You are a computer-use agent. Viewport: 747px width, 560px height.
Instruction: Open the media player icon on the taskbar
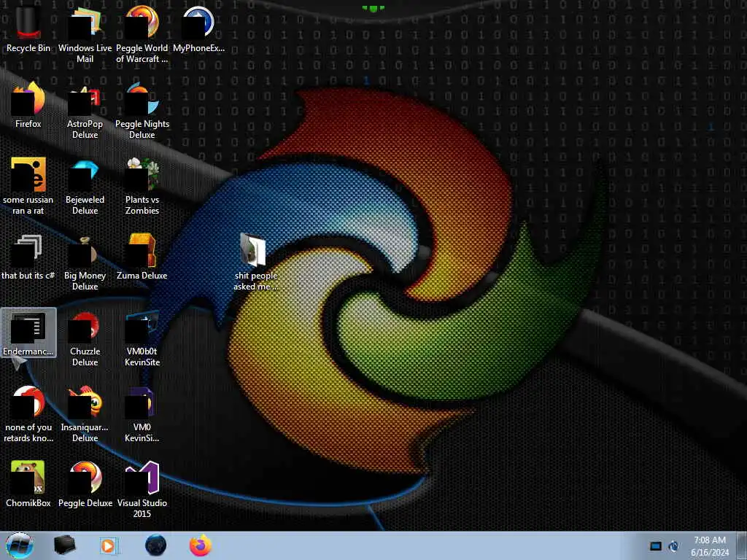tap(109, 545)
